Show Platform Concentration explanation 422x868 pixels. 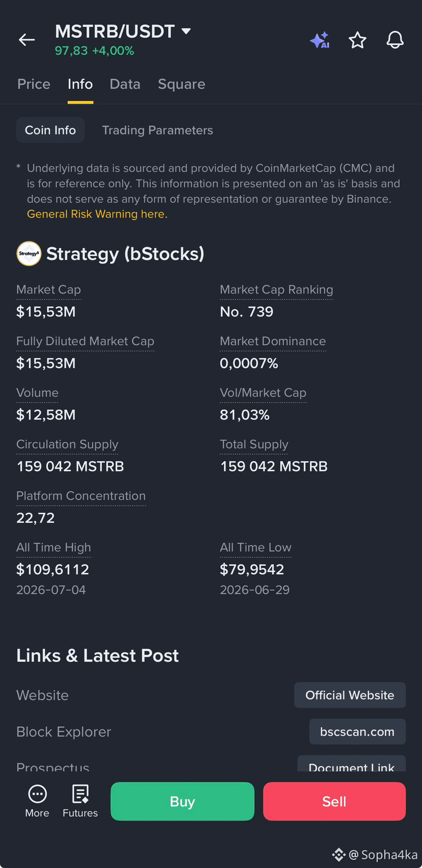(x=81, y=496)
